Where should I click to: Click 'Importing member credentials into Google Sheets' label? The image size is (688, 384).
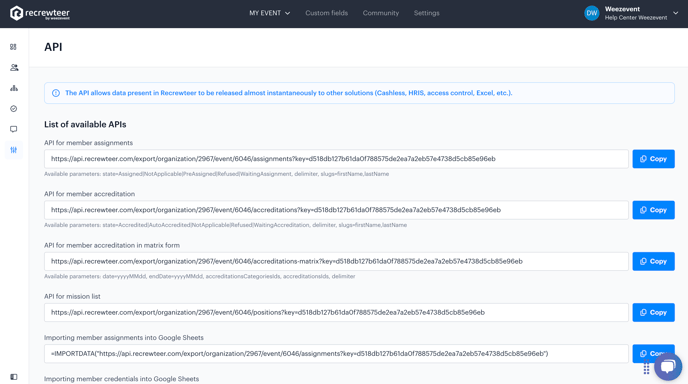pos(122,379)
